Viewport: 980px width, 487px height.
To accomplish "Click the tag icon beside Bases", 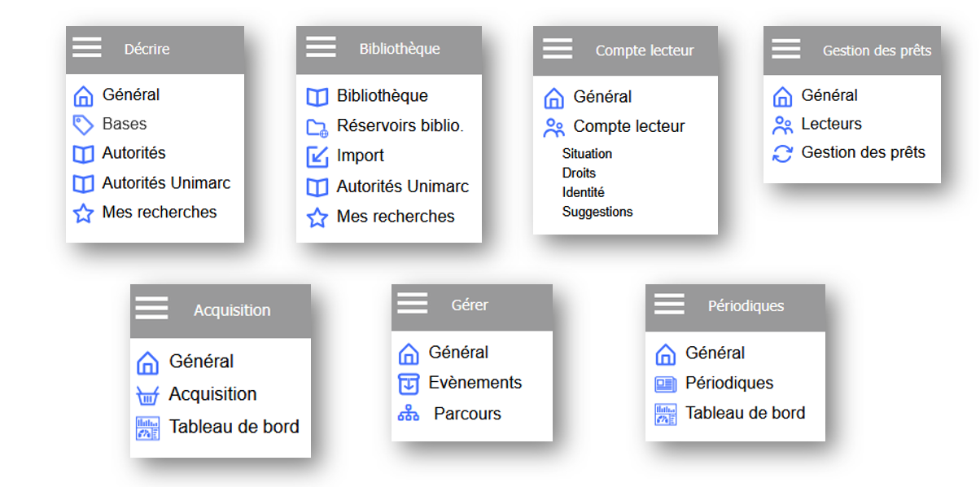I will coord(83,125).
